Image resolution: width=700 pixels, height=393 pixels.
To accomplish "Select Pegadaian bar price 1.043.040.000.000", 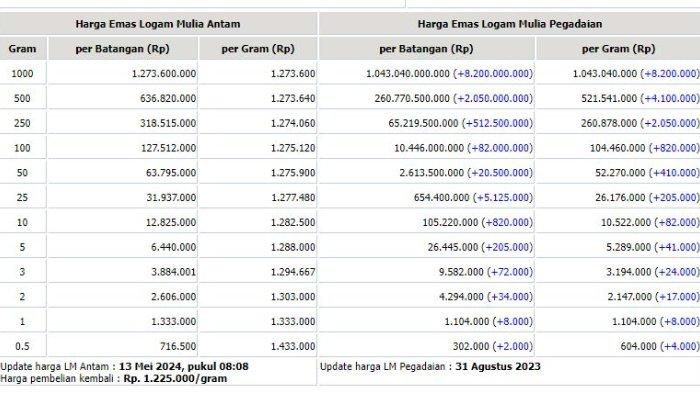I will [408, 74].
